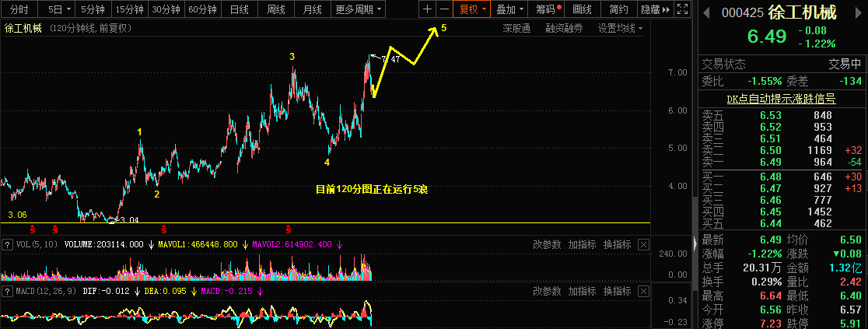868x329 pixels.
Task: Click 买五 price 6.44
Action: (771, 223)
